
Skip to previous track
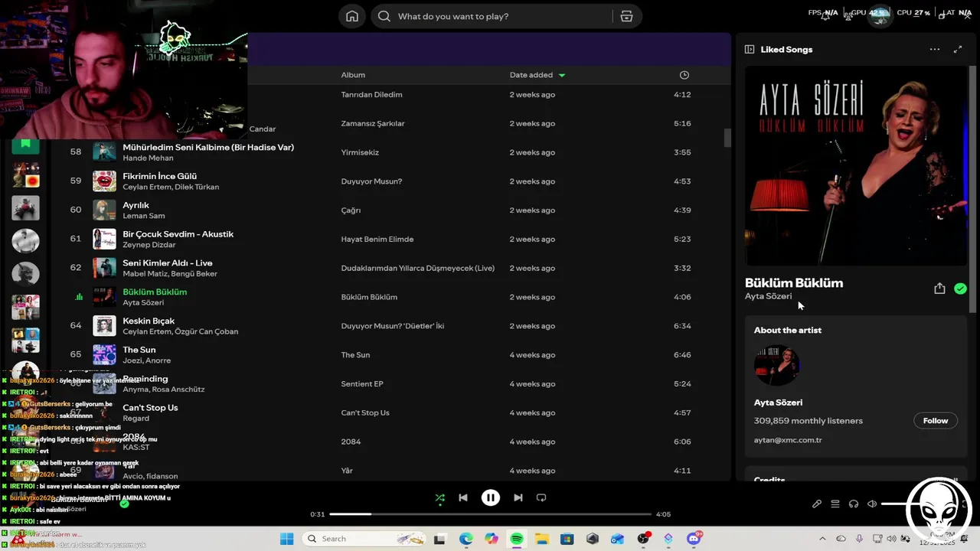(x=463, y=497)
